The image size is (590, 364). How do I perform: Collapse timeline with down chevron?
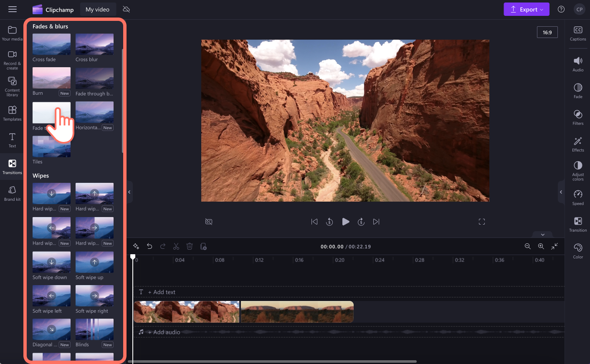(543, 235)
